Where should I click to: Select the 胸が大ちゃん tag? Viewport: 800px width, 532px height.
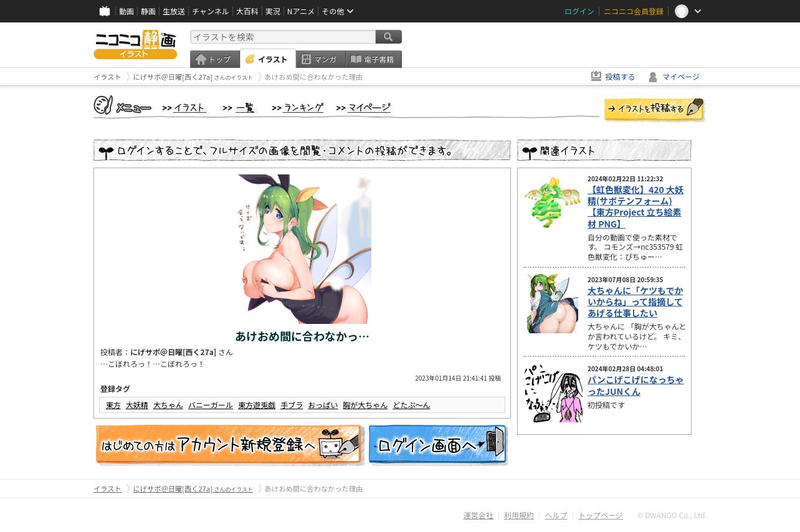(365, 405)
